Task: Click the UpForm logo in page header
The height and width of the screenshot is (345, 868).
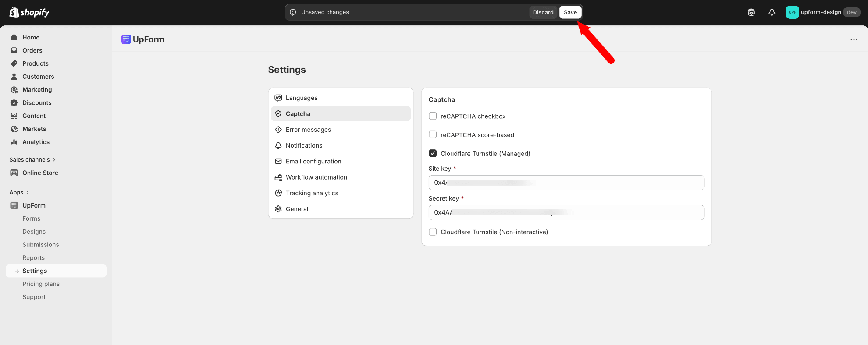Action: point(126,39)
